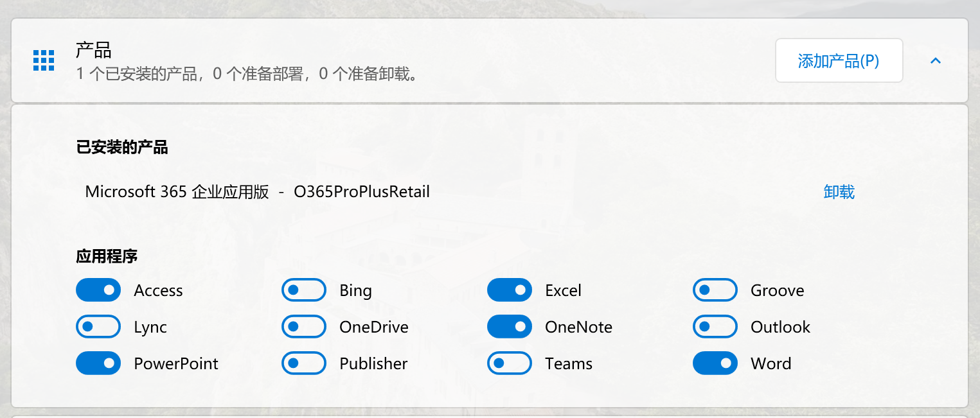Enable the OneDrive toggle

click(x=304, y=327)
